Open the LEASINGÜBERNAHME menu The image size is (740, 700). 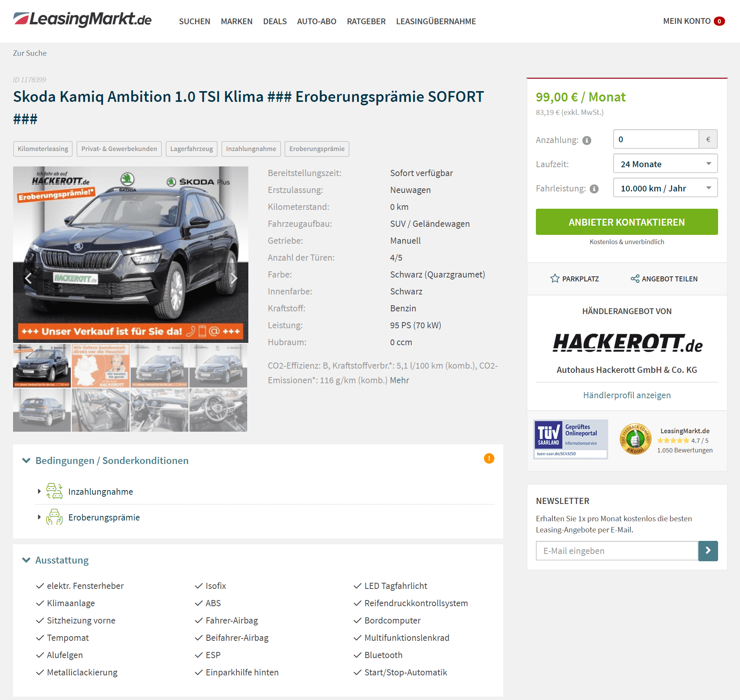[436, 21]
